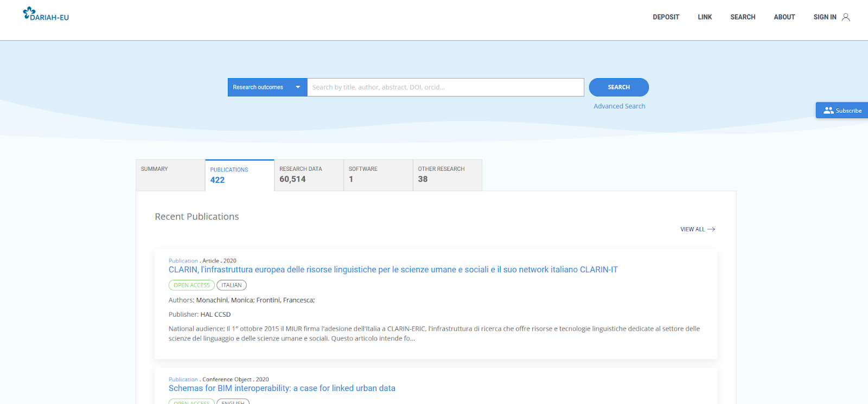Screen dimensions: 868x404
Task: Click the user profile icon
Action: pyautogui.click(x=846, y=17)
